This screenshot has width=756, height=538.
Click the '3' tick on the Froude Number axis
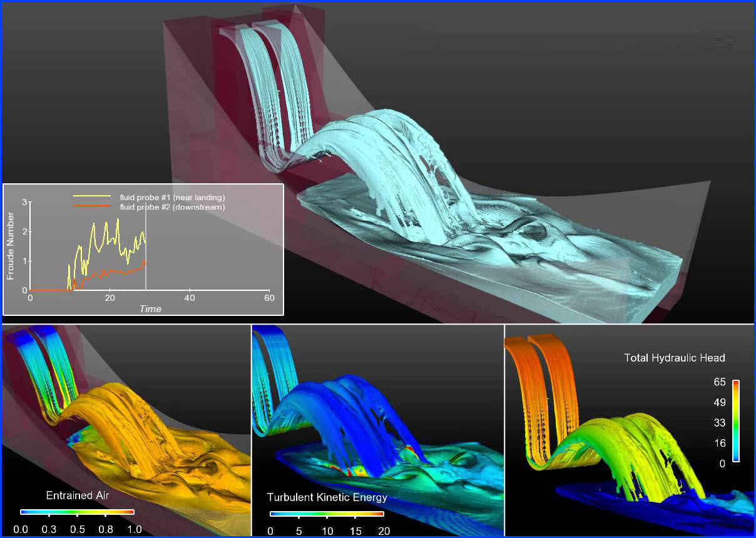pyautogui.click(x=25, y=202)
